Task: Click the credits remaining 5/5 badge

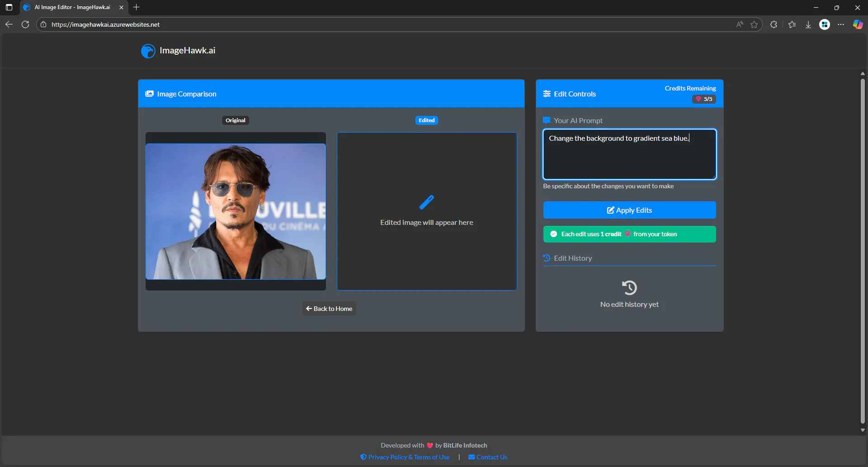Action: click(704, 99)
